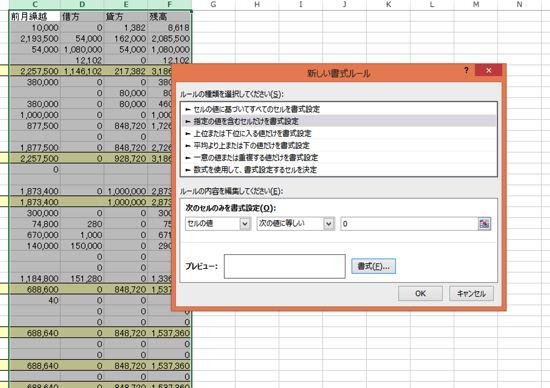Click cell containing 688,600
This screenshot has width=550, height=388.
(35, 289)
